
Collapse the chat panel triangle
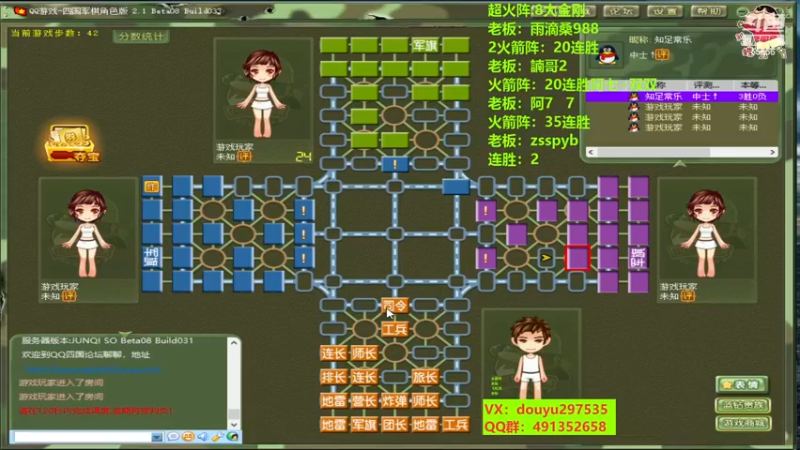point(125,333)
